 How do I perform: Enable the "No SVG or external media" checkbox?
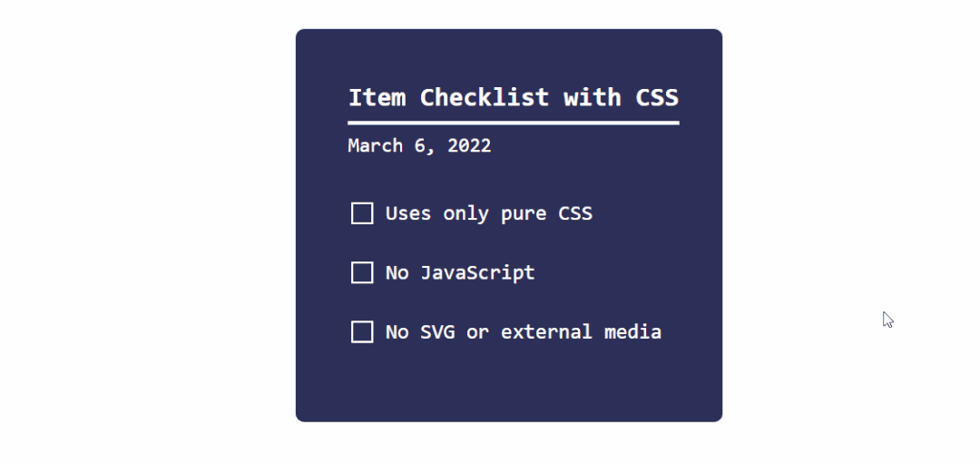362,331
